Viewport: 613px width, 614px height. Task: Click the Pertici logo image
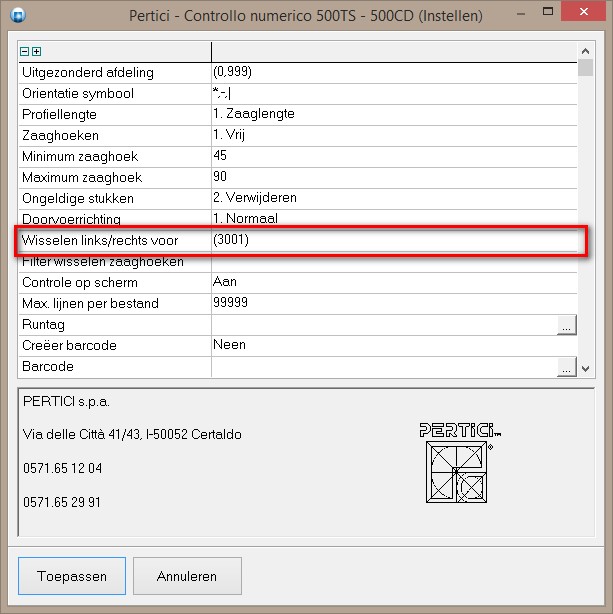coord(460,463)
